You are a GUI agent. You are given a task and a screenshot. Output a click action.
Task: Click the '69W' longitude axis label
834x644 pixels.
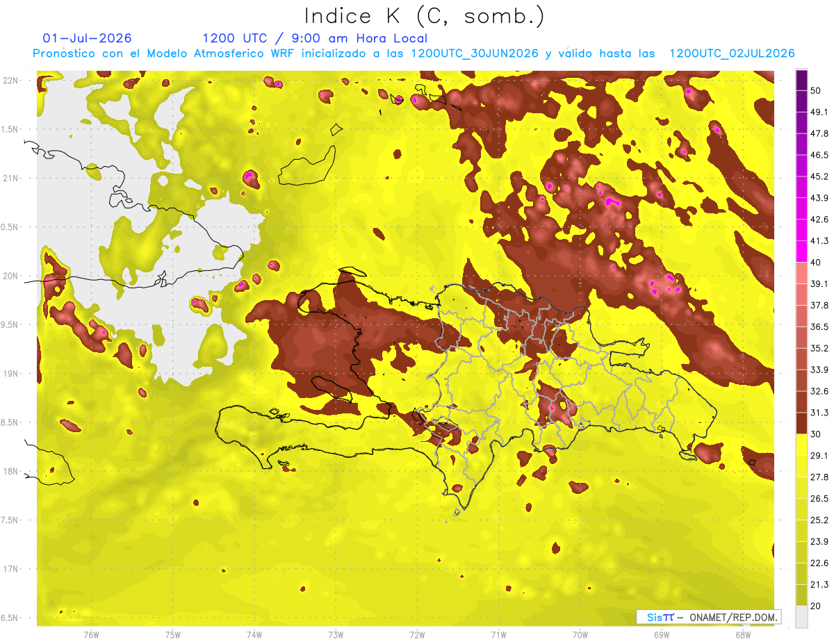coord(662,635)
